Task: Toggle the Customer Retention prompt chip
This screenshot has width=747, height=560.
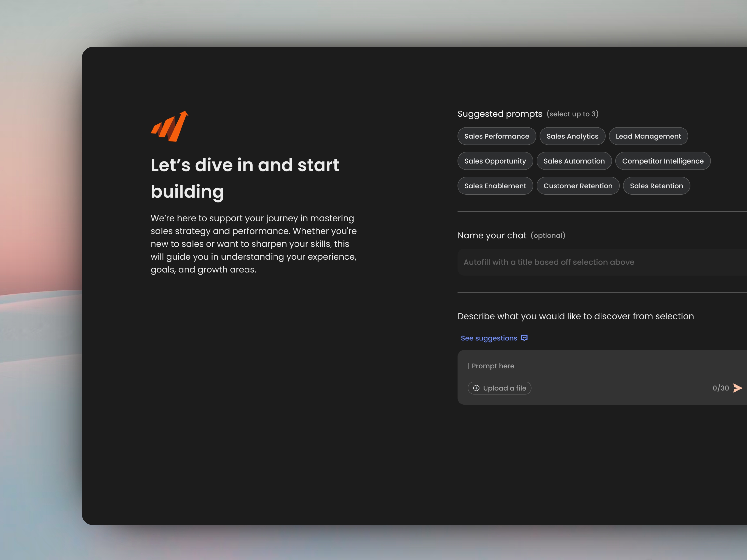Action: pyautogui.click(x=578, y=186)
